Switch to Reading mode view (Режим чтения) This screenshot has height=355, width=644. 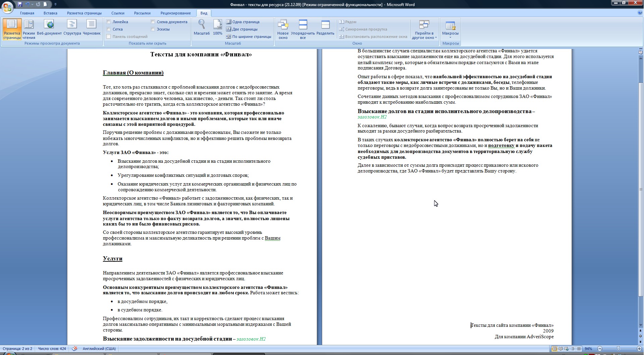pos(29,29)
